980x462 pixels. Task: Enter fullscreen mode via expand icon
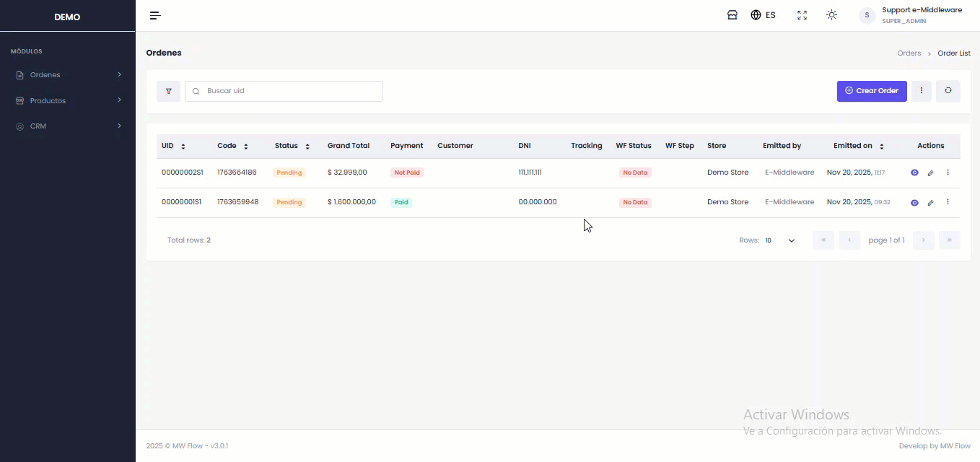point(802,15)
